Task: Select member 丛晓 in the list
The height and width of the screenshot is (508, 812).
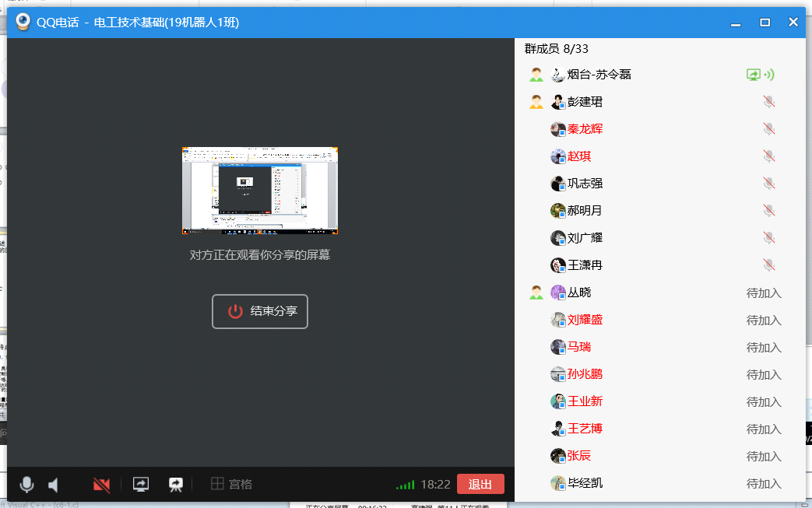Action: [579, 293]
